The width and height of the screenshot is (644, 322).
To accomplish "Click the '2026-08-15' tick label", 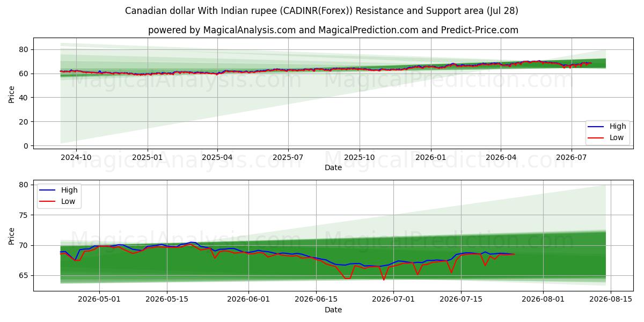I will 611,299.
